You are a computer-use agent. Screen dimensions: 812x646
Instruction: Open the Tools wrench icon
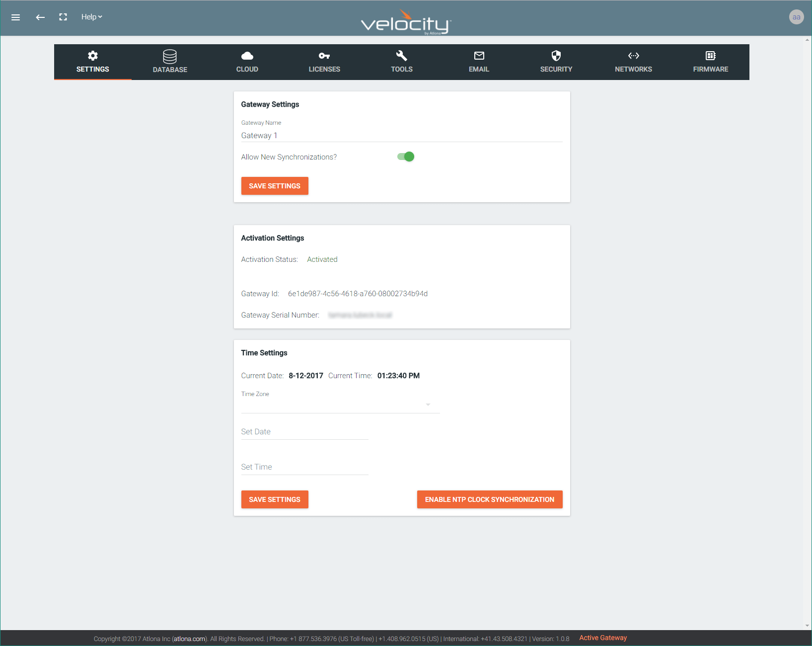[x=402, y=56]
